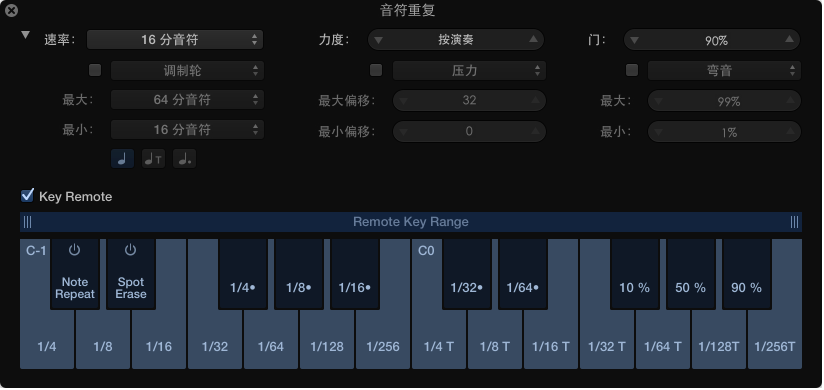Collapse the settings disclosure triangle

coord(25,35)
